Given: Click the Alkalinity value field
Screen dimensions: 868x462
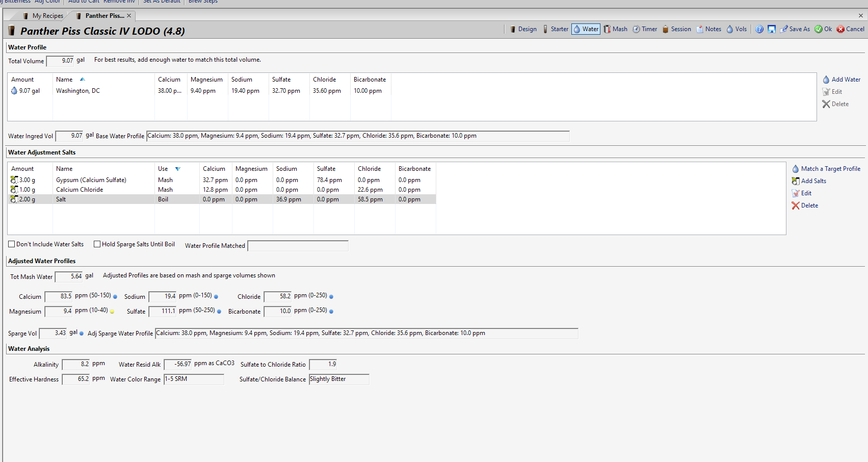Looking at the screenshot, I should point(76,365).
